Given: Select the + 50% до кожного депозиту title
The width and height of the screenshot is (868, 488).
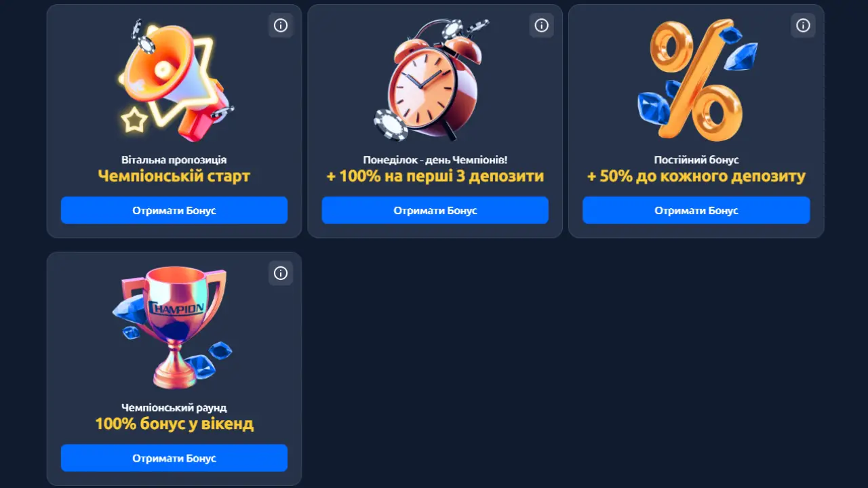Looking at the screenshot, I should [696, 176].
